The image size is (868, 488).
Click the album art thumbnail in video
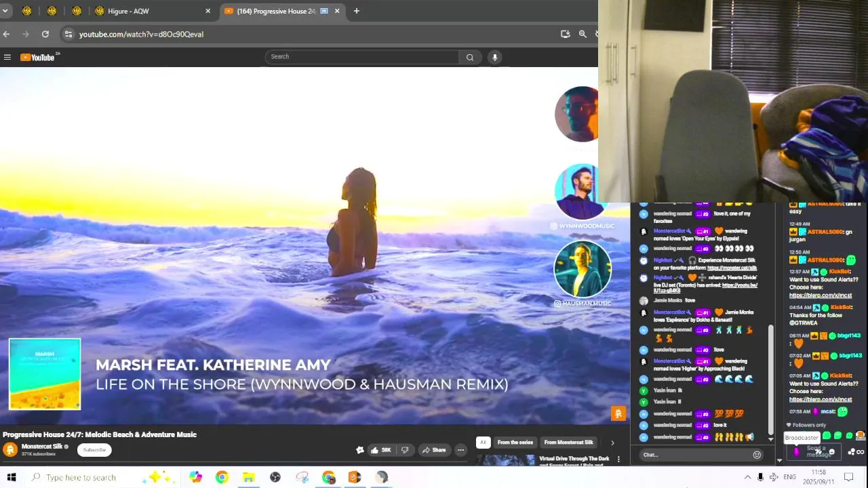pos(45,374)
